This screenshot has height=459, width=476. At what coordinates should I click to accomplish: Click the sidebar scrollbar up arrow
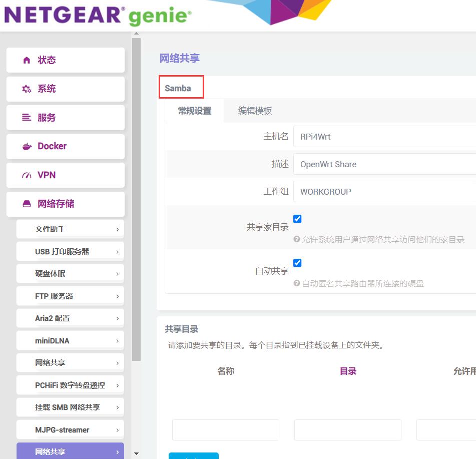tap(136, 34)
